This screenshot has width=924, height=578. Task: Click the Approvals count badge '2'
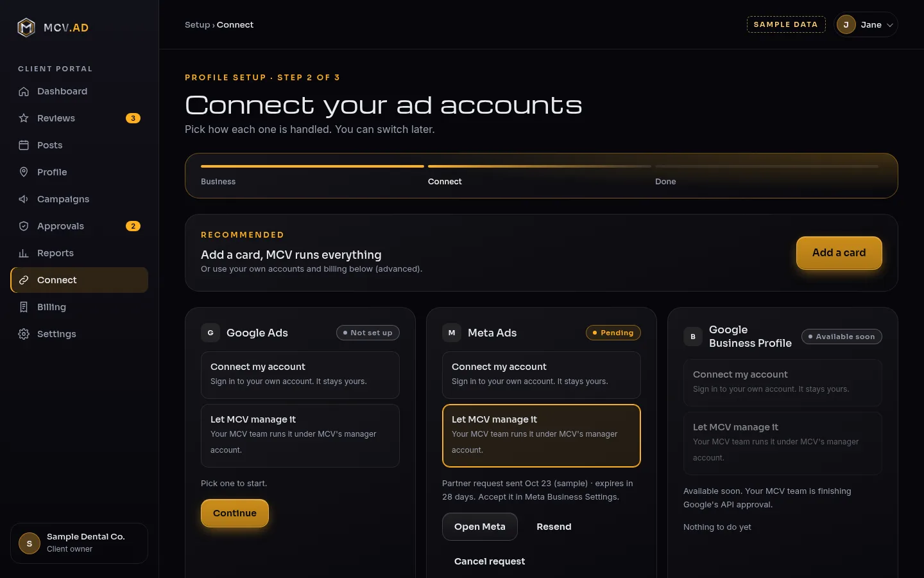click(133, 226)
